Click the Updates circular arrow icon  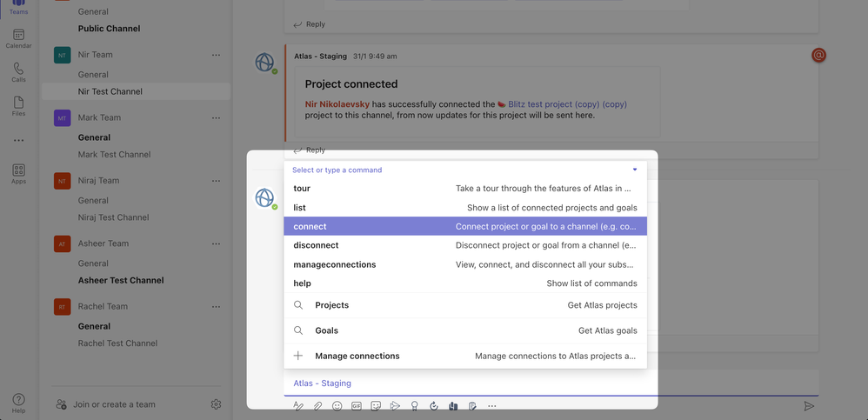click(434, 406)
